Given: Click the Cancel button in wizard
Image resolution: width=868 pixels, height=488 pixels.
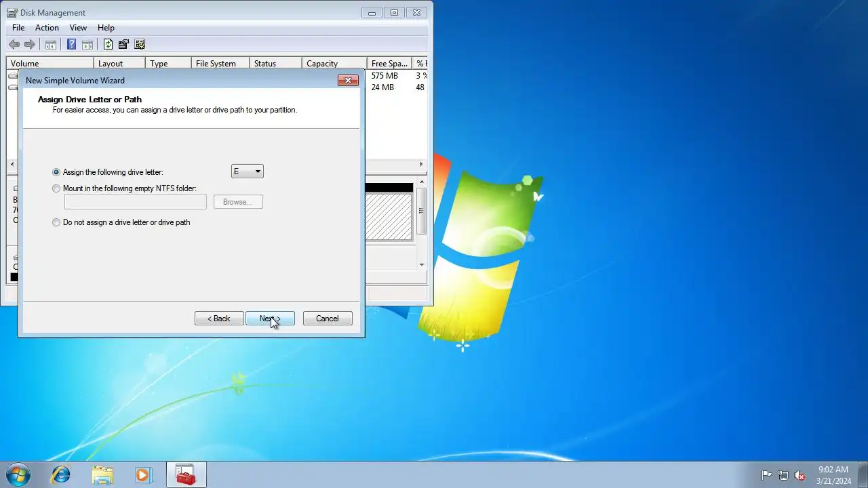Looking at the screenshot, I should [x=328, y=319].
